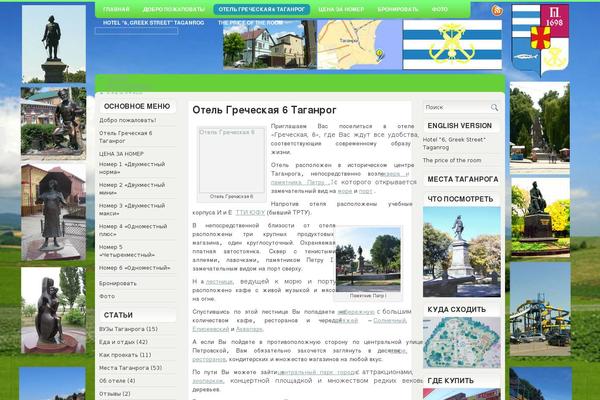
Task: Click the water park slides photo
Action: (x=540, y=309)
